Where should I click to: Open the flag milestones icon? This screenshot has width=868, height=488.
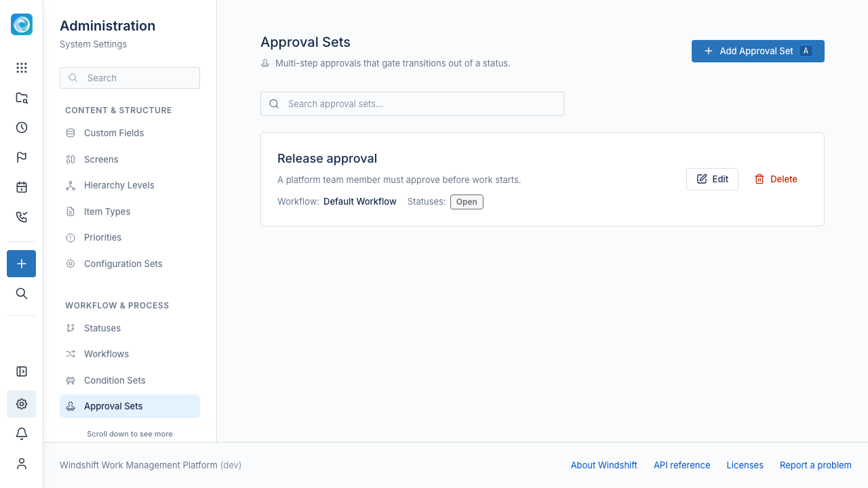coord(22,157)
